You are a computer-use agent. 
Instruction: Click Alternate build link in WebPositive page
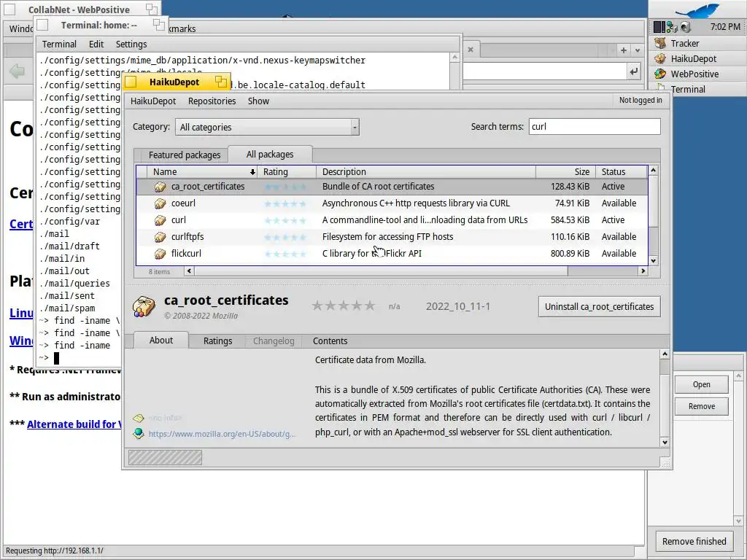pyautogui.click(x=74, y=424)
